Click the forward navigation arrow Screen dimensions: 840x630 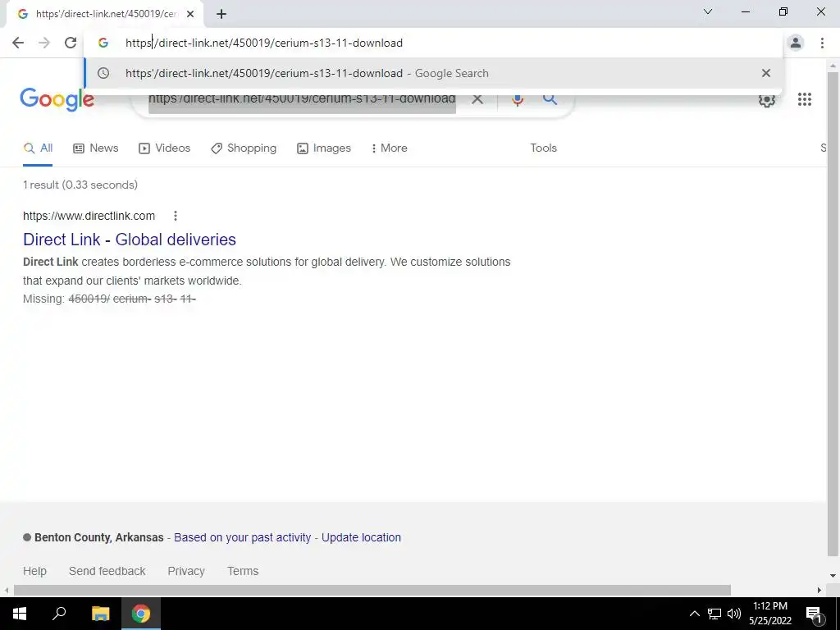(44, 43)
